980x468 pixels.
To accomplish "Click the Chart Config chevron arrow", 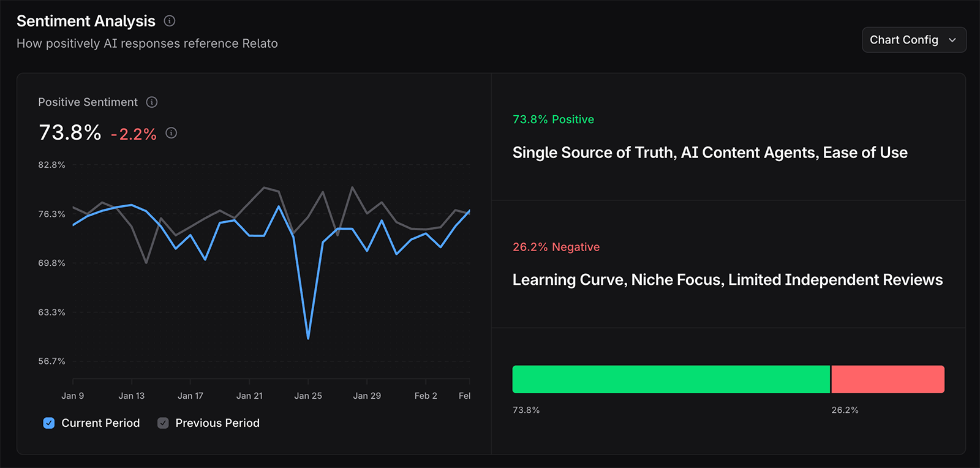I will coord(952,39).
